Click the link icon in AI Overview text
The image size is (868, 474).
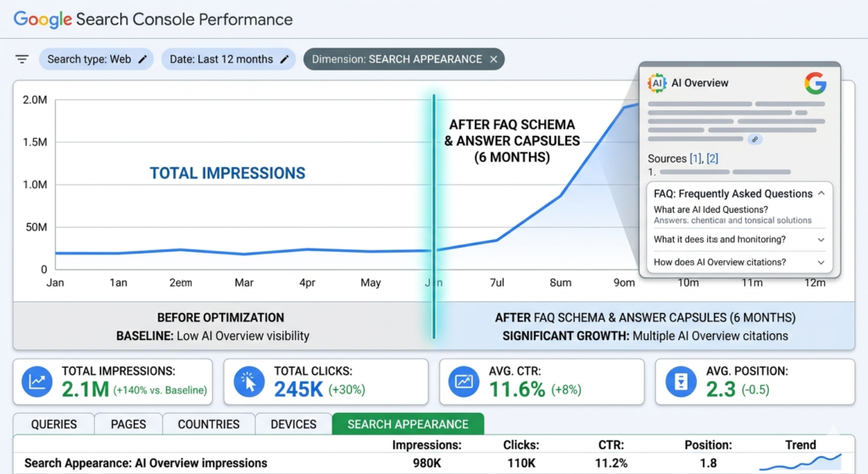point(754,140)
